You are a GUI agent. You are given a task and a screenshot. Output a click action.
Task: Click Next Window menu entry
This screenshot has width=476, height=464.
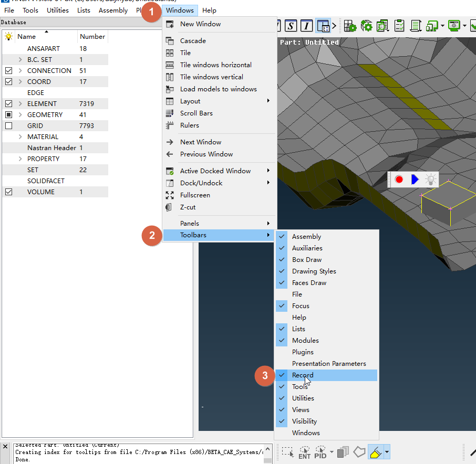click(220, 142)
